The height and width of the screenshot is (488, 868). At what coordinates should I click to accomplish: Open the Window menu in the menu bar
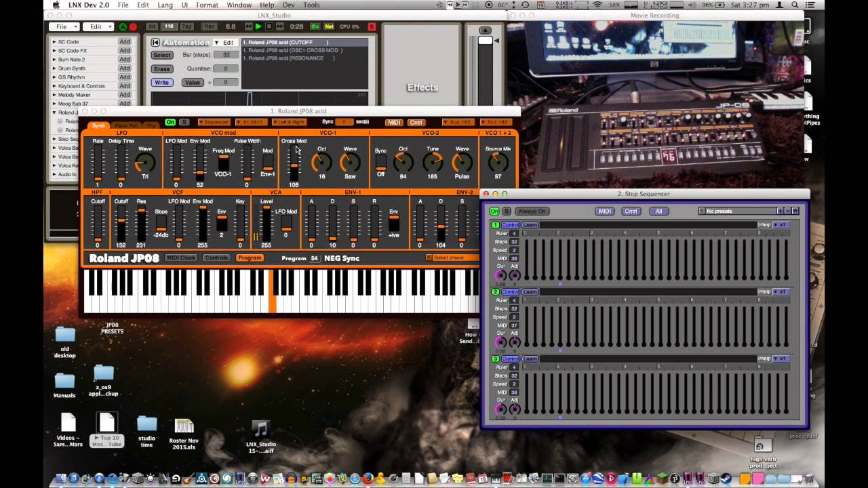(x=239, y=5)
